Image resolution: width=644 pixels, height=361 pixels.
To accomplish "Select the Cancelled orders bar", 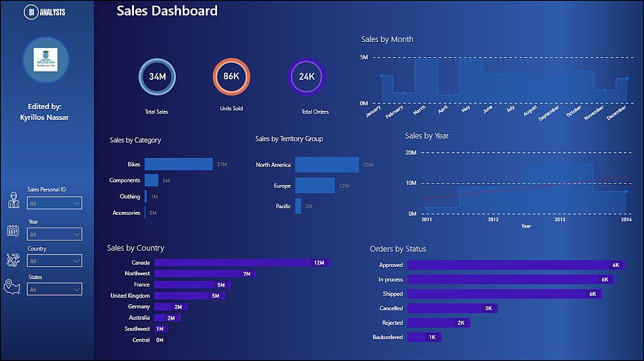I will click(453, 308).
